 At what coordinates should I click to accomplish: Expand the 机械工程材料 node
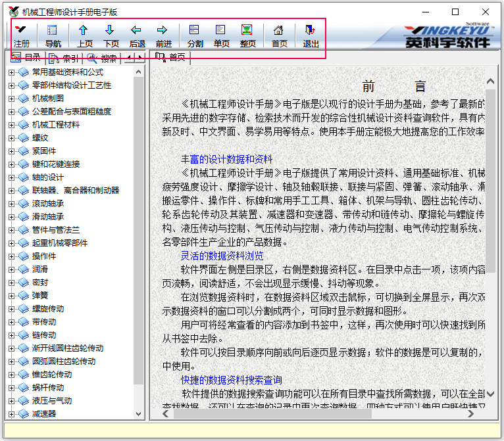(x=11, y=125)
